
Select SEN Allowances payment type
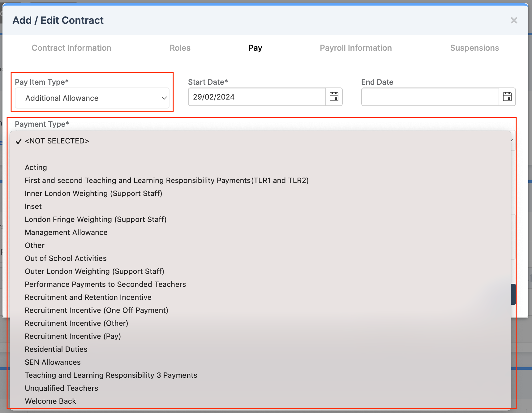[53, 362]
